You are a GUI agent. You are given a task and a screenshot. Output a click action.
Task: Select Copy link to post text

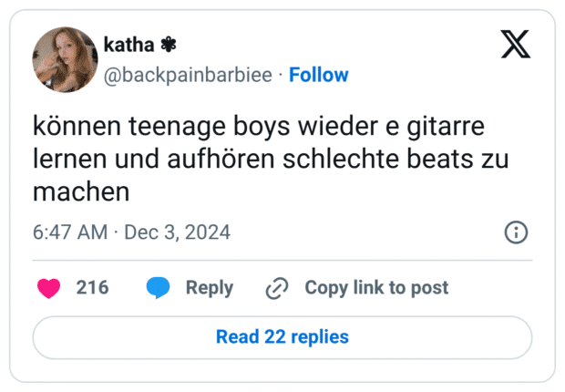[376, 288]
